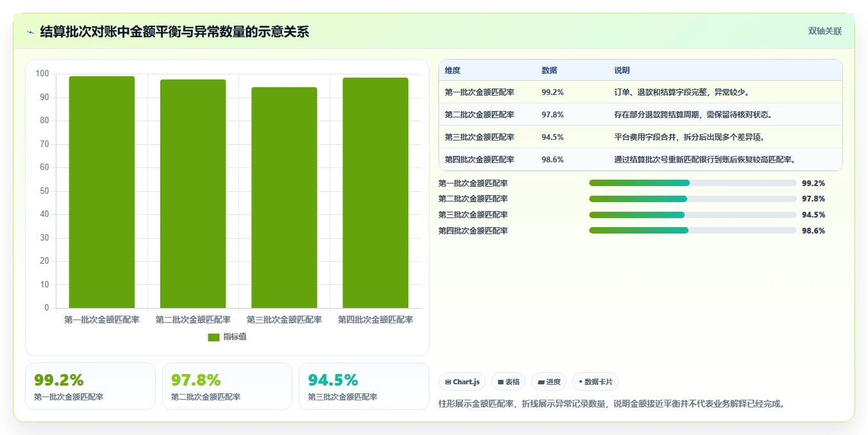868x435 pixels.
Task: Select the 第四批次金额匹配率 bar in chart
Action: pyautogui.click(x=375, y=193)
